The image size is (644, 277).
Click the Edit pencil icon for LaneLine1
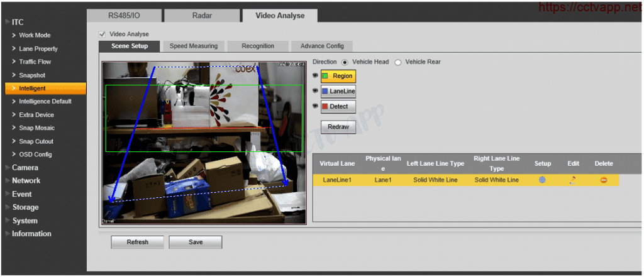click(572, 180)
